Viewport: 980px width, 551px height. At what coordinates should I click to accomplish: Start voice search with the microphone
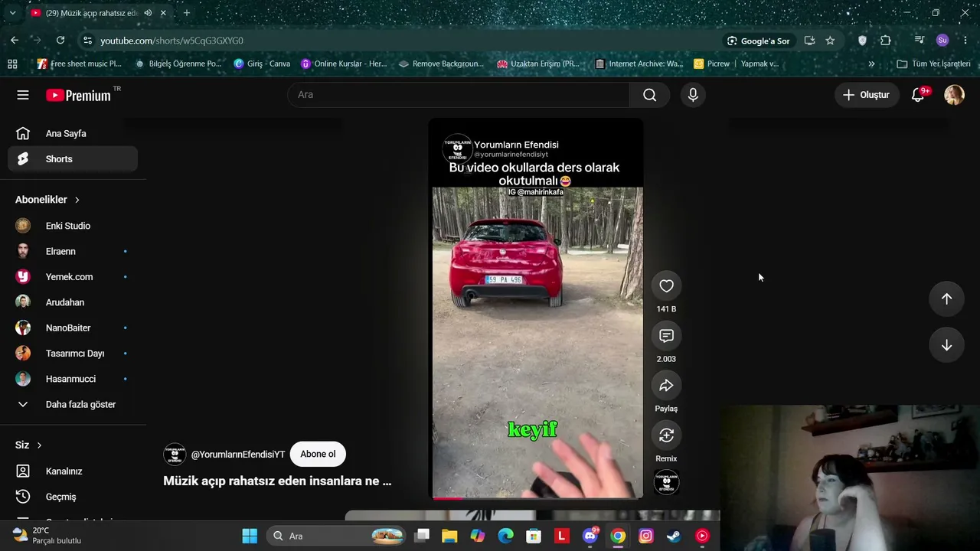[693, 95]
